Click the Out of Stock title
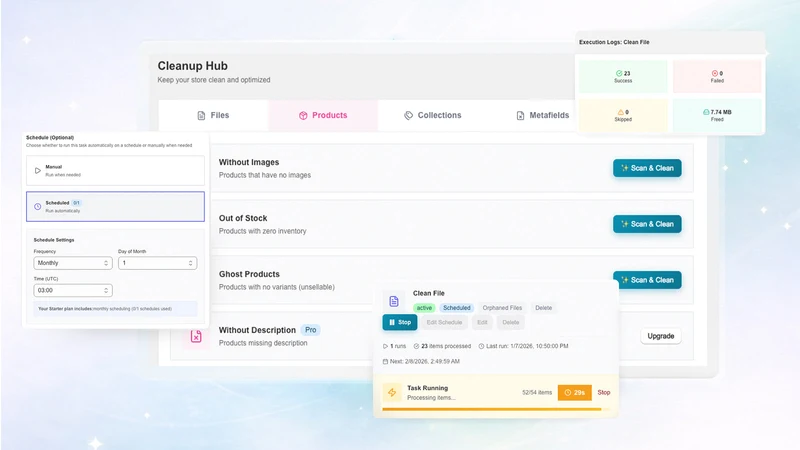The image size is (800, 450). (243, 218)
